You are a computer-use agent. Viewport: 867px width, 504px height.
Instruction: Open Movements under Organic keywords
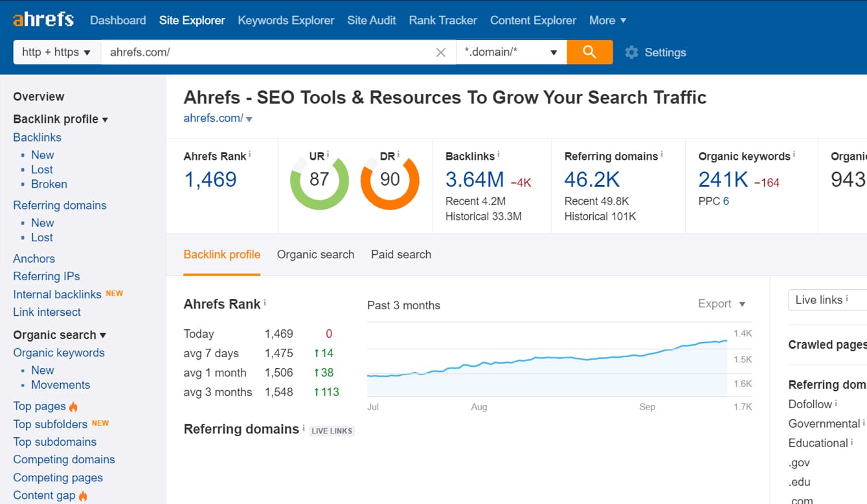point(61,384)
